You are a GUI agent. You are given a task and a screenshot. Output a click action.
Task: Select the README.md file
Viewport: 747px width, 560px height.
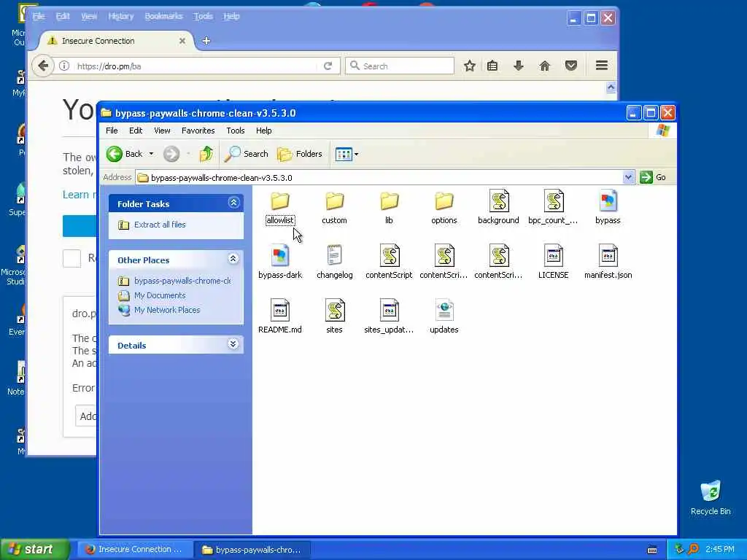point(280,316)
